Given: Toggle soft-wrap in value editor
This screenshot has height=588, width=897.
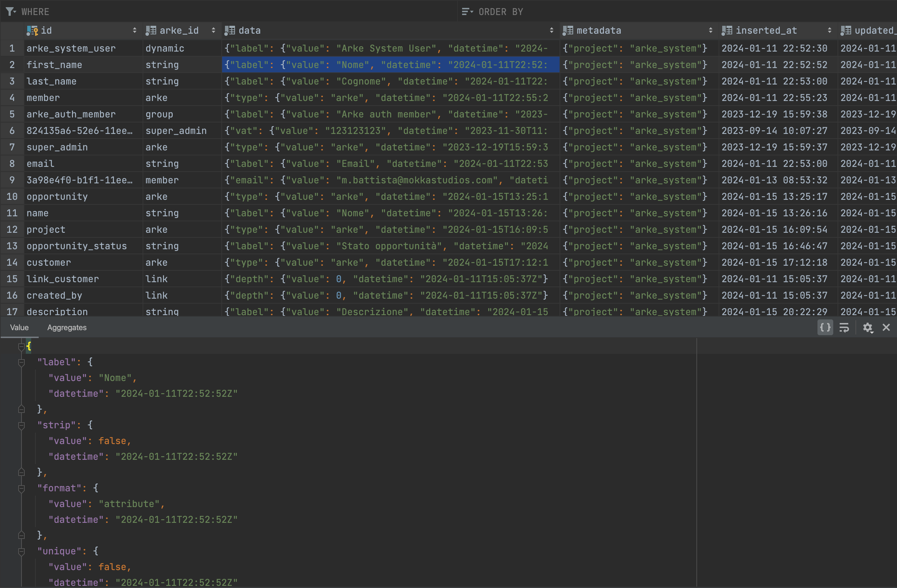Looking at the screenshot, I should [844, 327].
